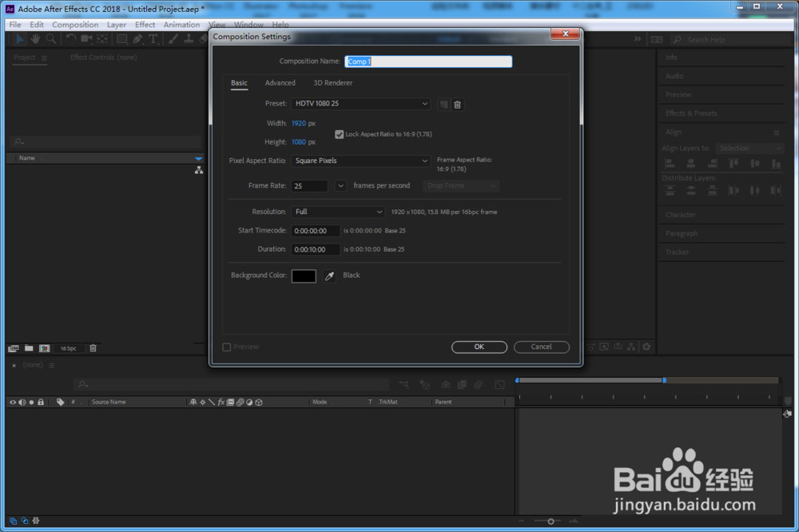
Task: Click the timeline zoom slider handle
Action: [x=551, y=522]
